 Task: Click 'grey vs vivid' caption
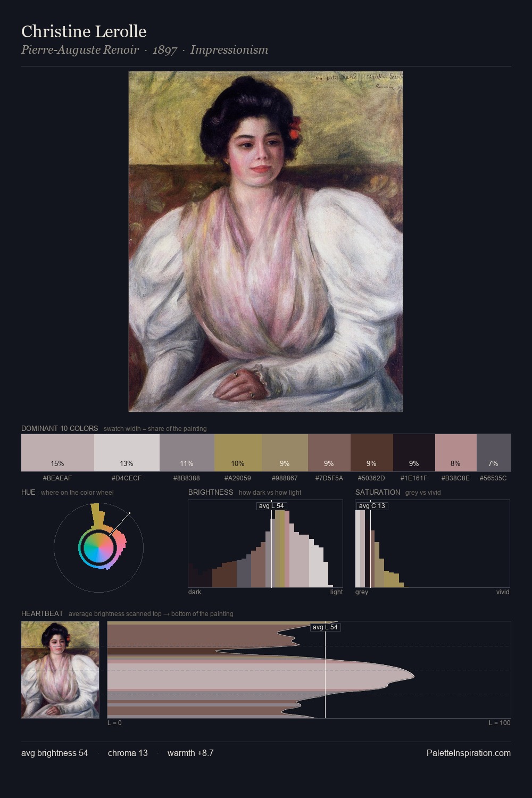click(x=423, y=492)
